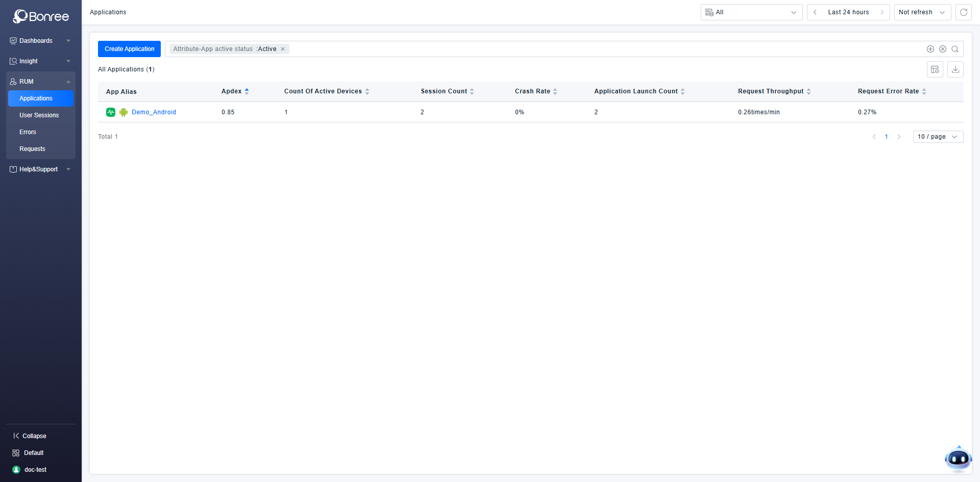Click the refresh icon in top bar
The height and width of the screenshot is (482, 980).
coord(963,12)
